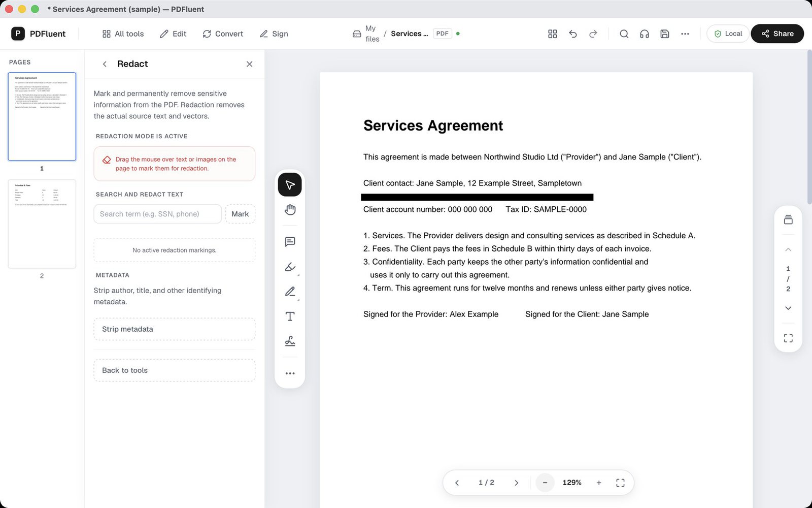Image resolution: width=812 pixels, height=508 pixels.
Task: Click the 1 / 2 page indicator
Action: (x=486, y=483)
